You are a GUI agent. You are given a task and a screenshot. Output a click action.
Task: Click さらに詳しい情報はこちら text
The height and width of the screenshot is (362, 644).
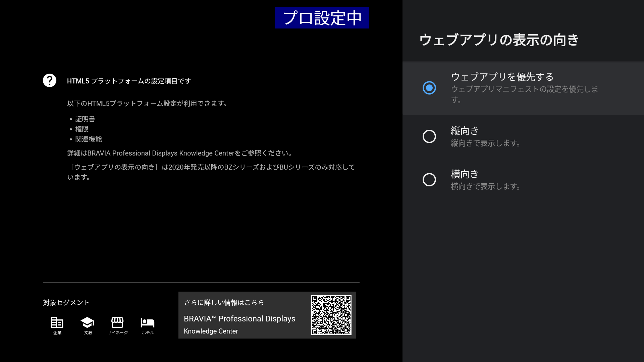[x=224, y=303]
